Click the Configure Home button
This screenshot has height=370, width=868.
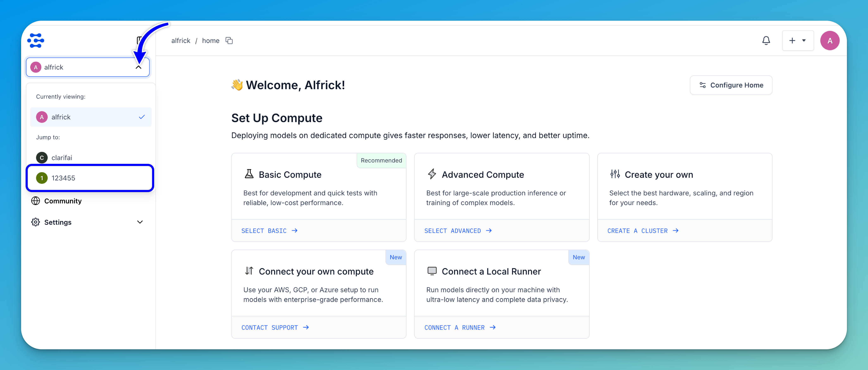[731, 85]
